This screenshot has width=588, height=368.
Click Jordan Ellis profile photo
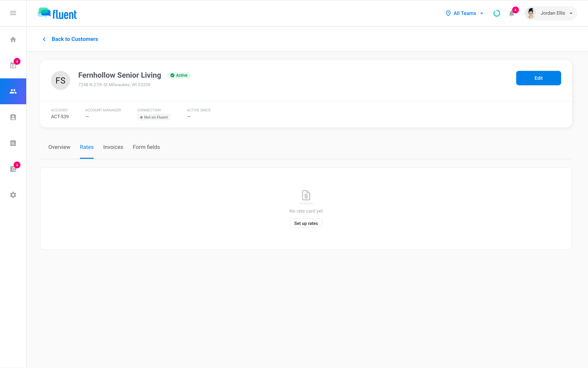(x=531, y=13)
